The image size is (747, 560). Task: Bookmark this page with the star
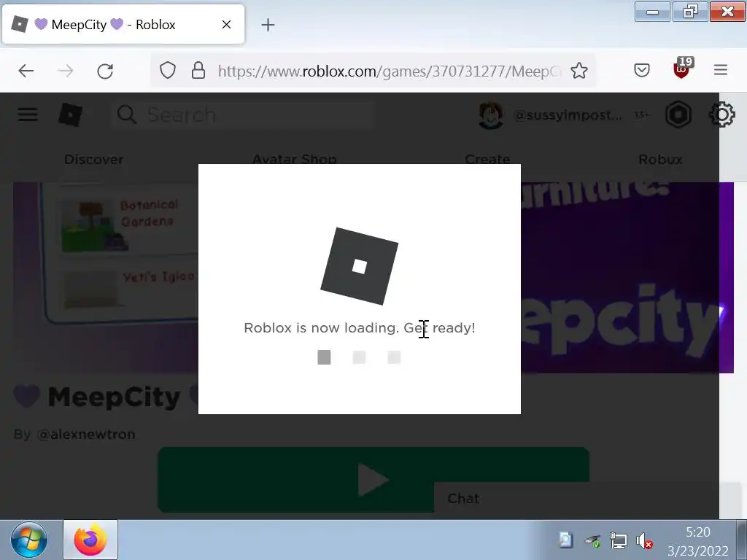(578, 71)
